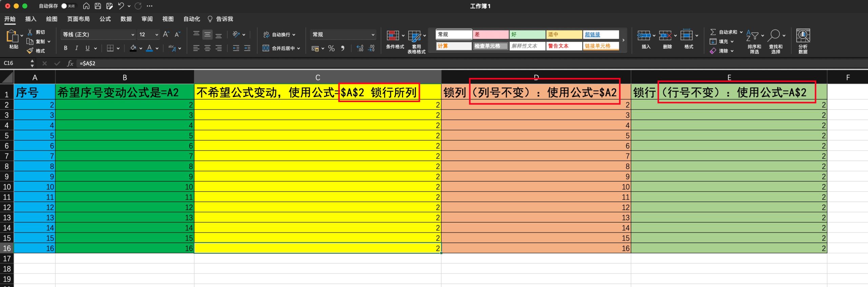This screenshot has height=287, width=868.
Task: Click the Percent style icon
Action: (331, 48)
